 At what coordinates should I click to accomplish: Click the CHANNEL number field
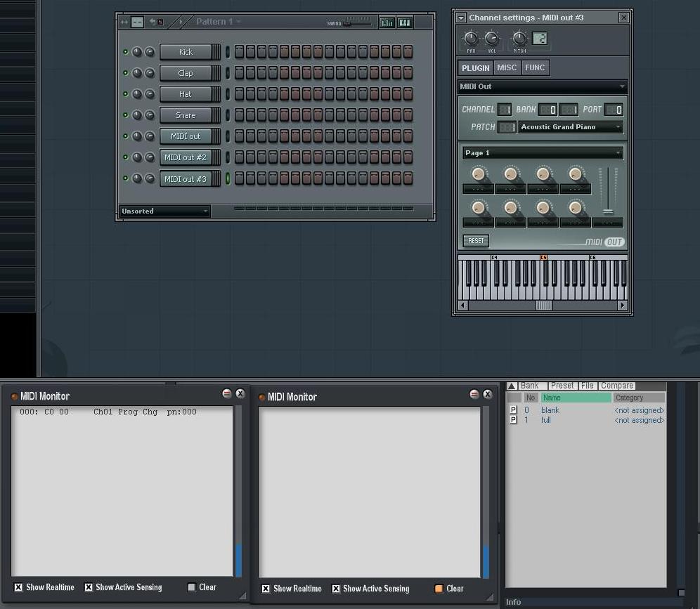point(505,110)
